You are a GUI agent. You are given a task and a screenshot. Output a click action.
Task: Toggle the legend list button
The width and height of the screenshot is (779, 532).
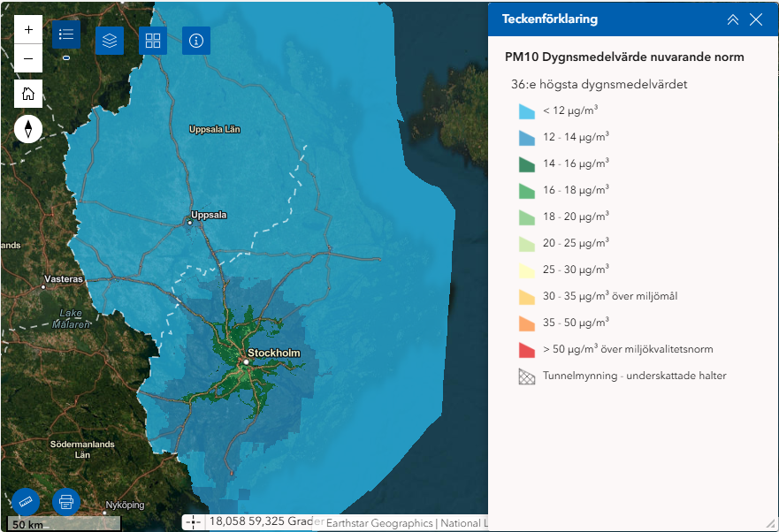tap(66, 35)
